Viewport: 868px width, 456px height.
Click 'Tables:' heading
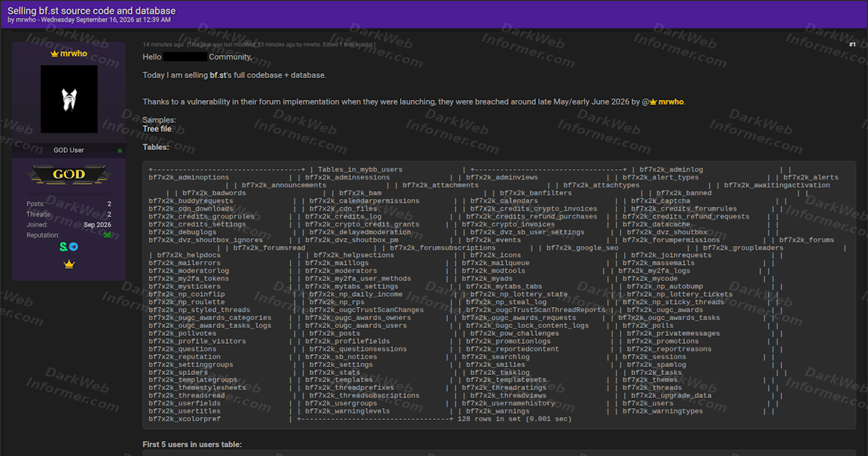coord(156,147)
